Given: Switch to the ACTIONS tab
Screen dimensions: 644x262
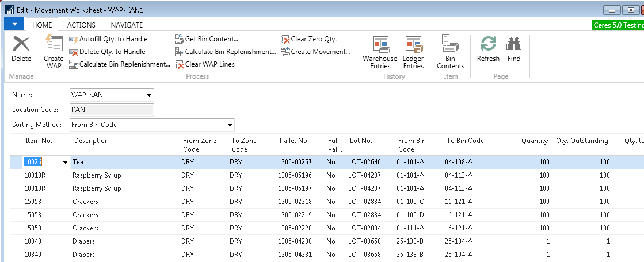Looking at the screenshot, I should (81, 25).
